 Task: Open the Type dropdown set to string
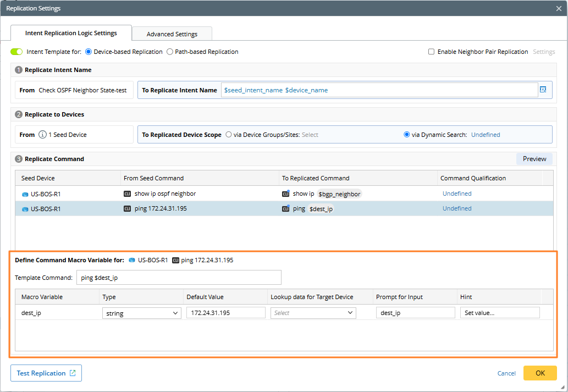coord(141,313)
